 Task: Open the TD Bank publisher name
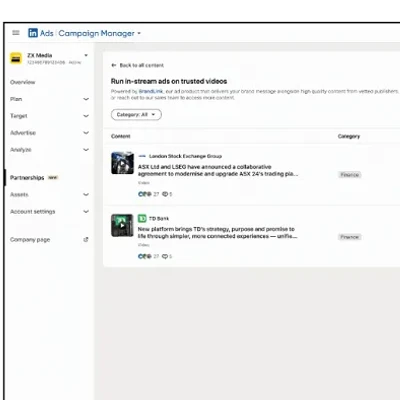[x=159, y=219]
